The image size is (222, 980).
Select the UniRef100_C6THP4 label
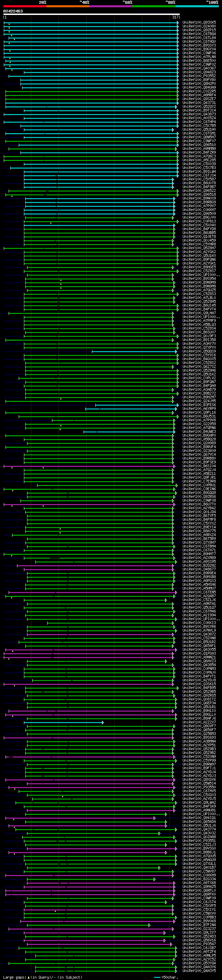[x=199, y=122]
